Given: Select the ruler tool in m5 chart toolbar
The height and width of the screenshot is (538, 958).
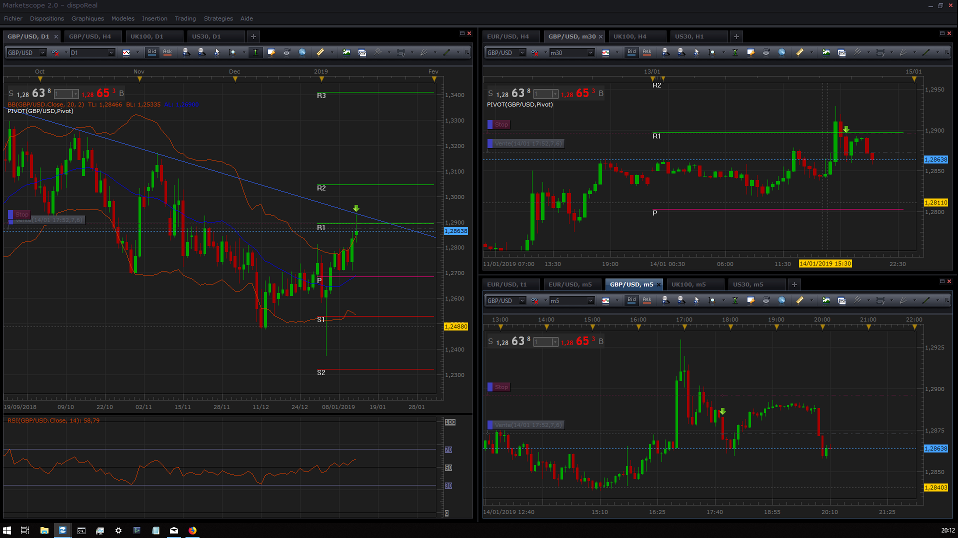Looking at the screenshot, I should pyautogui.click(x=800, y=300).
